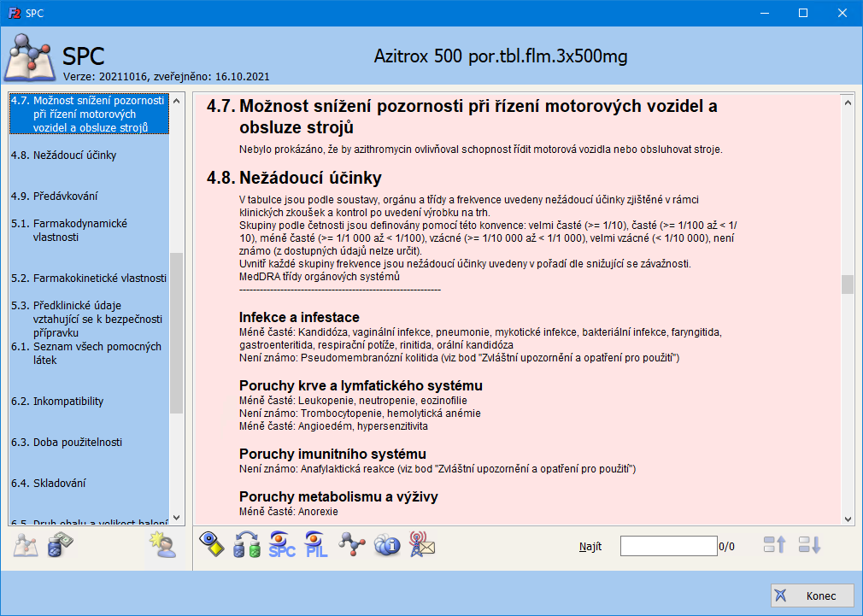The width and height of the screenshot is (863, 616).
Task: Click the antenna with envelope icon
Action: pyautogui.click(x=422, y=544)
